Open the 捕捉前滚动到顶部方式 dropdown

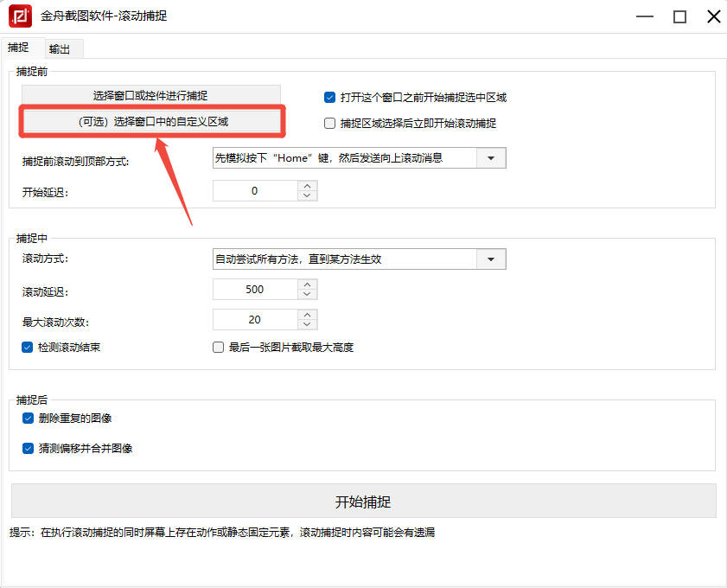click(491, 158)
